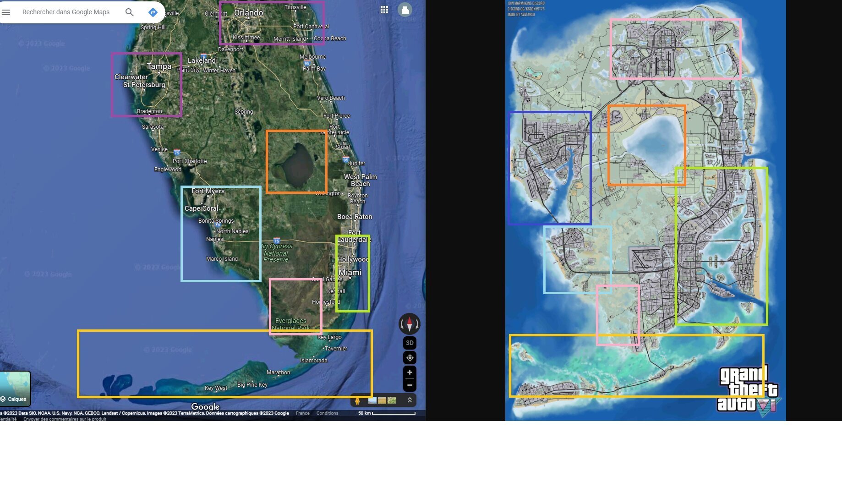Select the Melbourne label

click(x=312, y=57)
